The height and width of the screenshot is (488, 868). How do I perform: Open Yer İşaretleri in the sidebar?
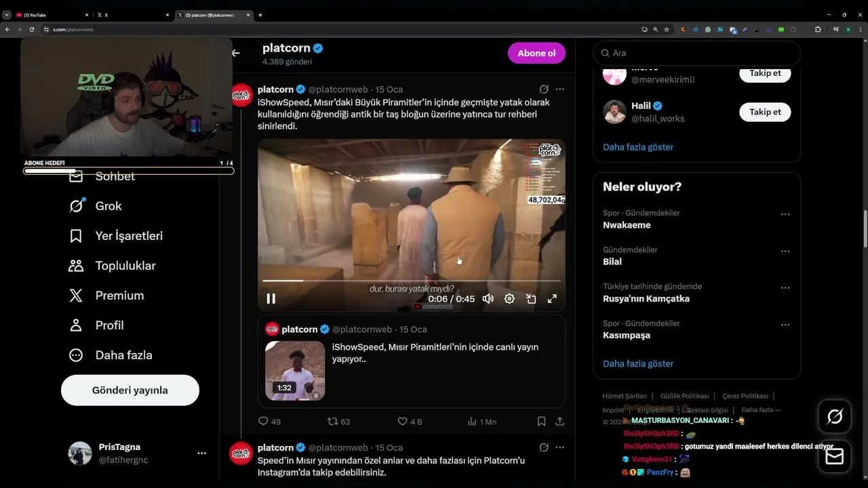[115, 236]
